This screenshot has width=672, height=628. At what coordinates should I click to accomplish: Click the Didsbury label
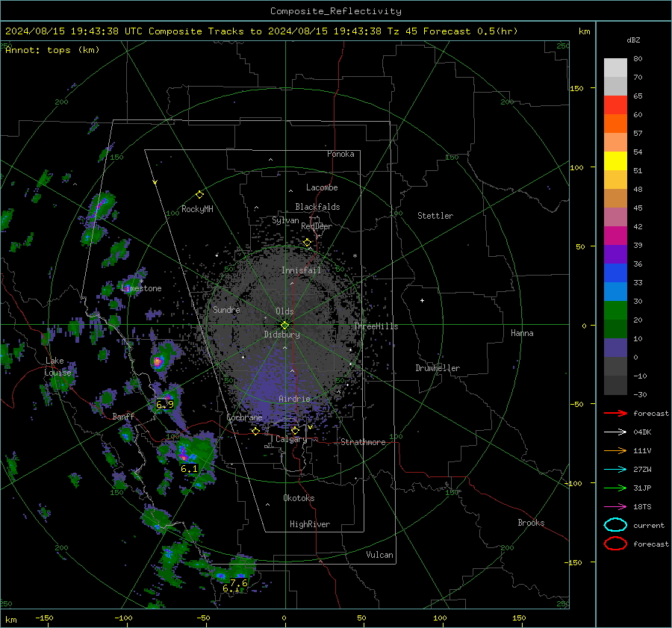pyautogui.click(x=281, y=335)
